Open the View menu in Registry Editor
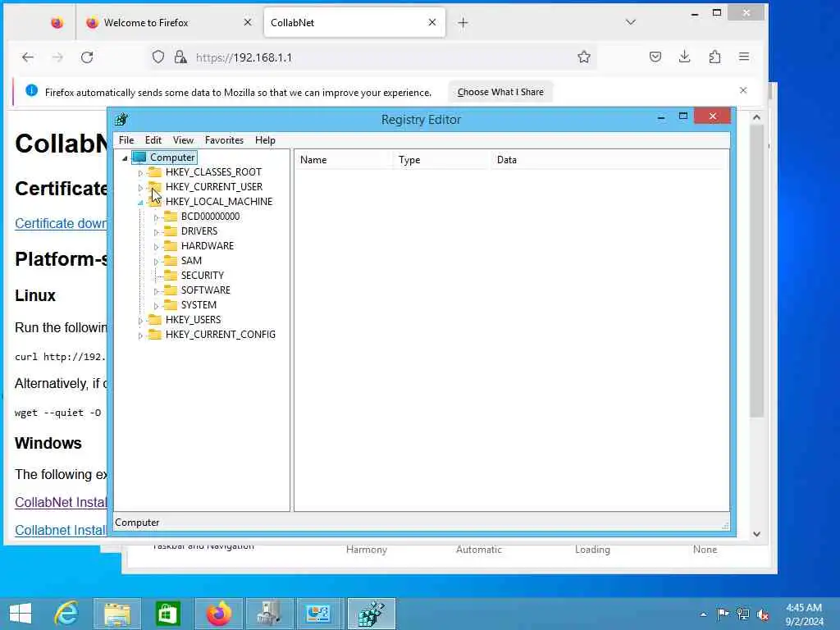The height and width of the screenshot is (630, 840). [x=183, y=140]
